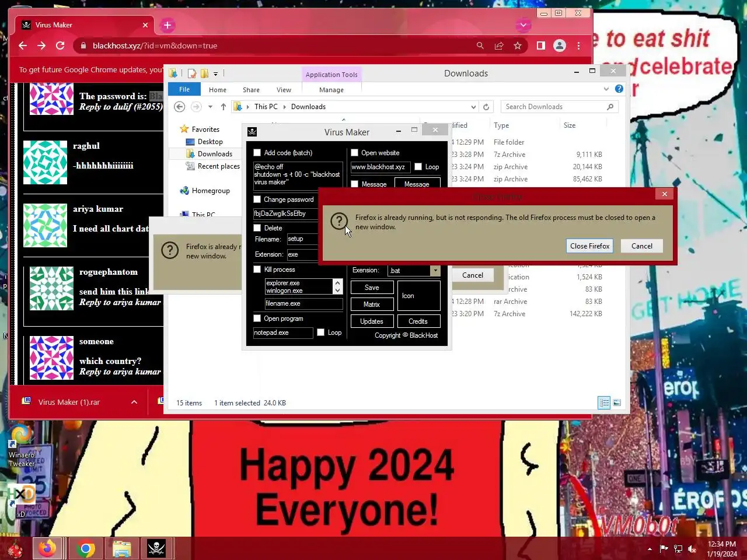Check the Open program checkbox
747x560 pixels.
tap(257, 318)
